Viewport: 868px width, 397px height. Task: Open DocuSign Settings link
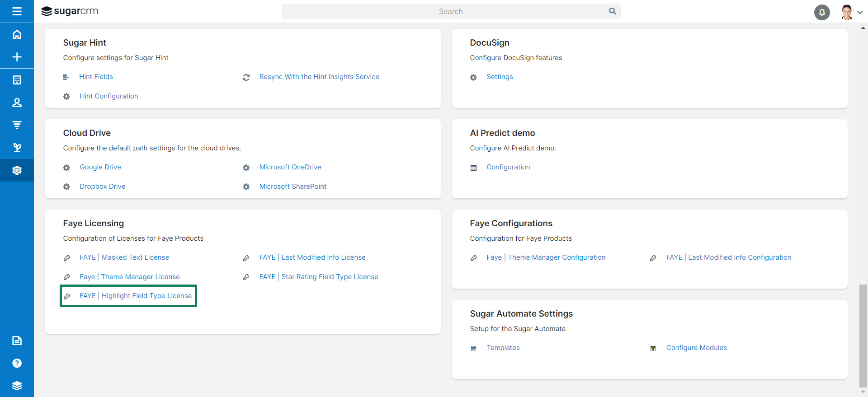tap(500, 77)
